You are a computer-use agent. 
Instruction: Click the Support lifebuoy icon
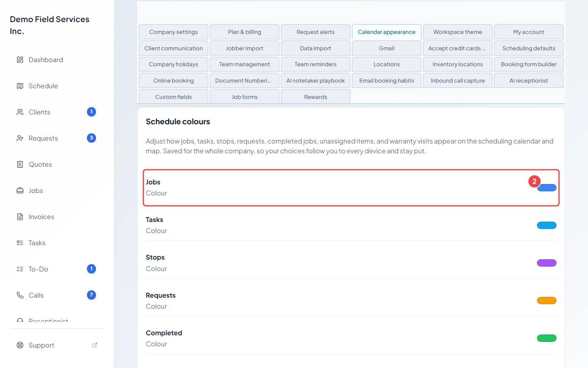[x=20, y=345]
